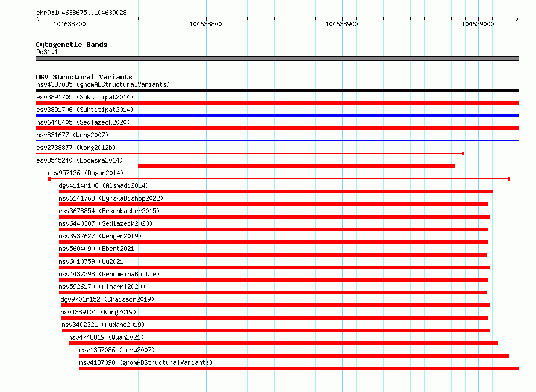Screen dimensions: 536x392
Task: Open esv3891706 (Suktitipat2014) label
Action: (85, 110)
